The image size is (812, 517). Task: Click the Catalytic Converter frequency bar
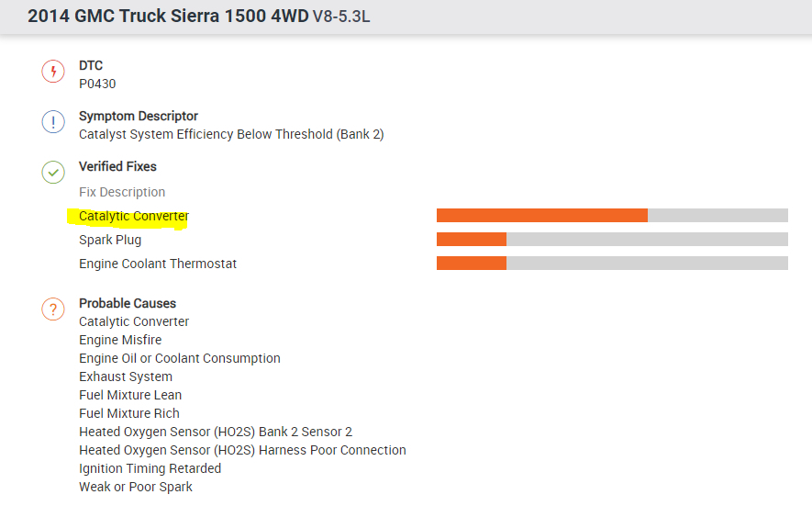[612, 216]
